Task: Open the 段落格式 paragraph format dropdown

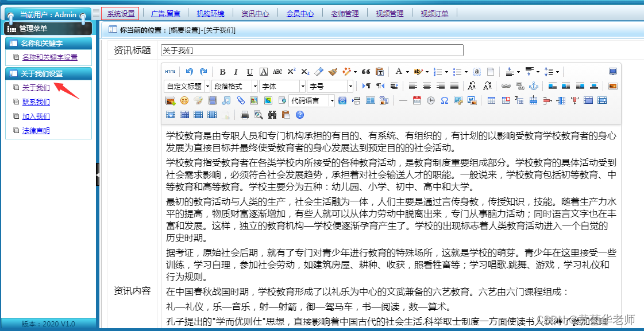Action: click(235, 86)
